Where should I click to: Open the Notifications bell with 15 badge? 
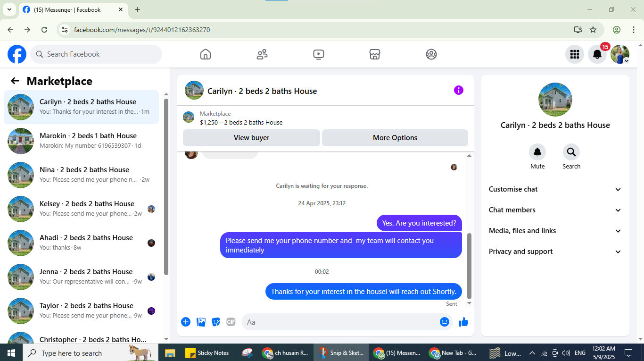[597, 54]
